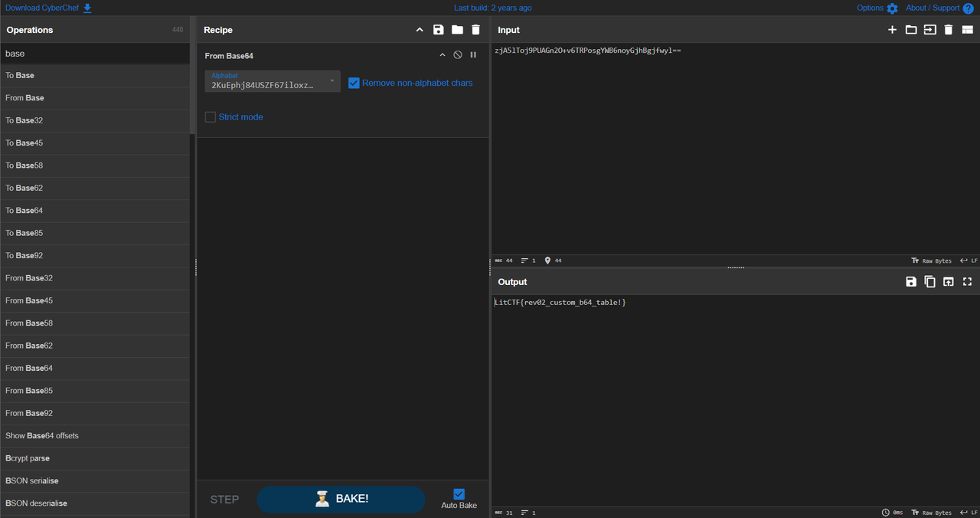
Task: Clear the recipe with the trash icon
Action: click(475, 30)
